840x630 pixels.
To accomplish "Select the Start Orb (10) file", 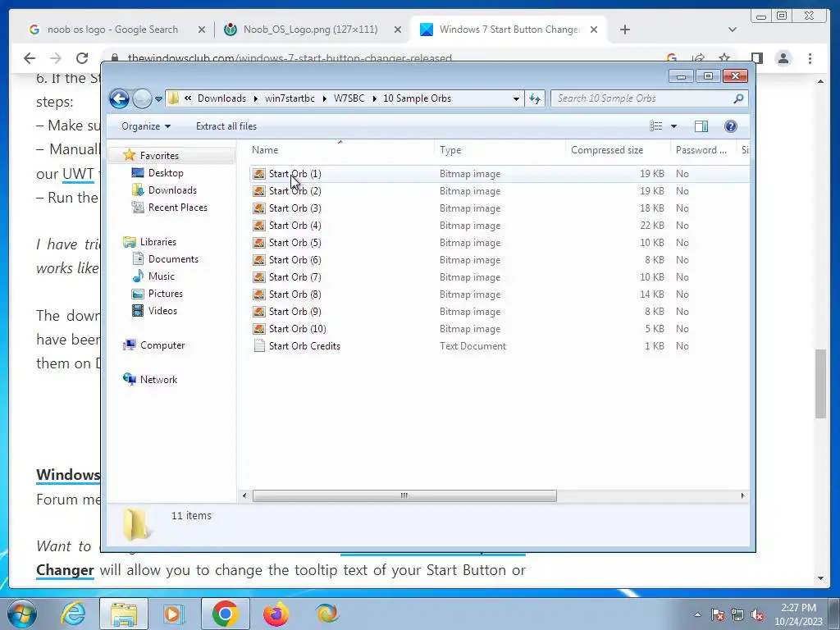I will click(297, 329).
